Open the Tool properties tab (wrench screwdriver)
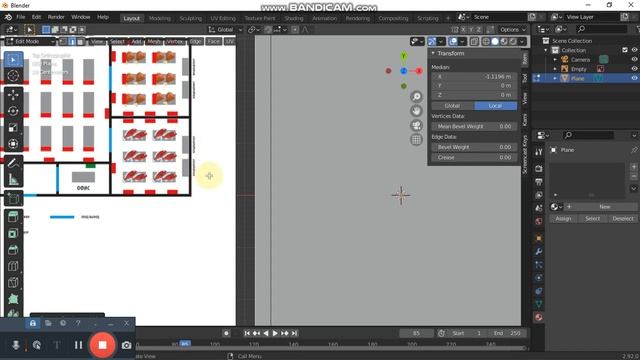This screenshot has width=640, height=360. tap(539, 152)
